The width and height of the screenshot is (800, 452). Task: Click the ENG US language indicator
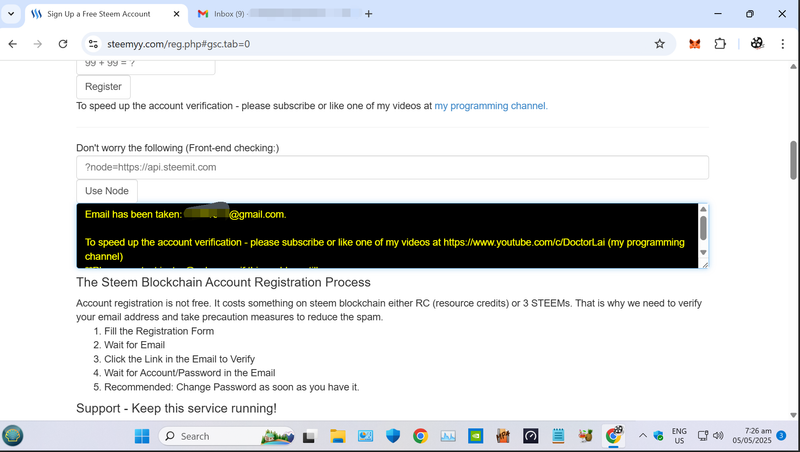click(679, 436)
